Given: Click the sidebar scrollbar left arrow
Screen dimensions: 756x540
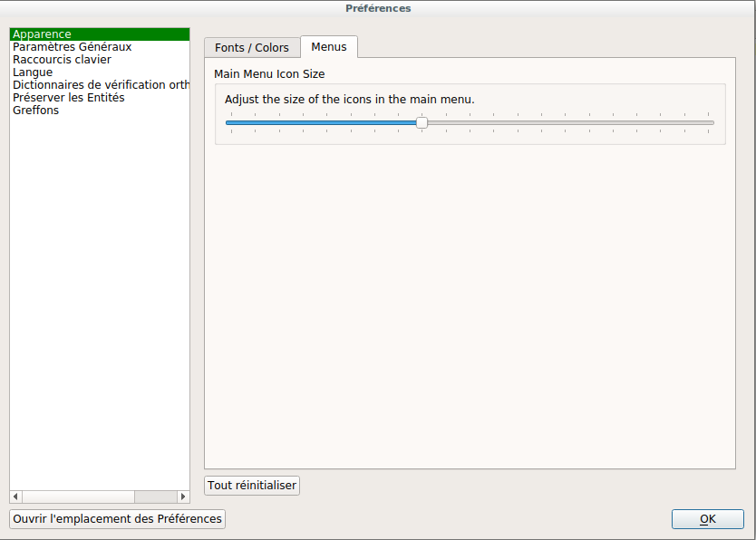Looking at the screenshot, I should 15,497.
